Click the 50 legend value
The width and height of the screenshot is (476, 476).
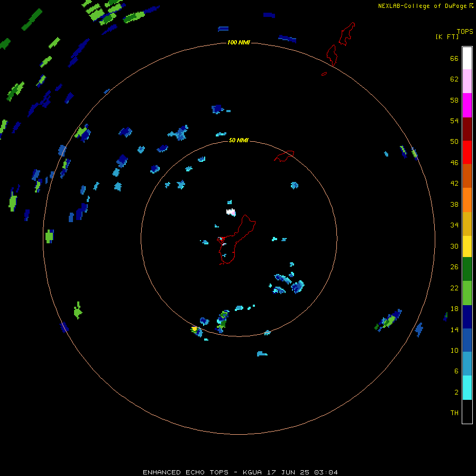[x=454, y=141]
